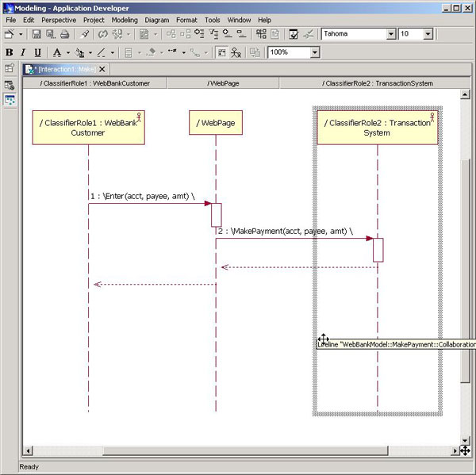
Task: Open the line color dropdown arrow
Action: coord(113,52)
